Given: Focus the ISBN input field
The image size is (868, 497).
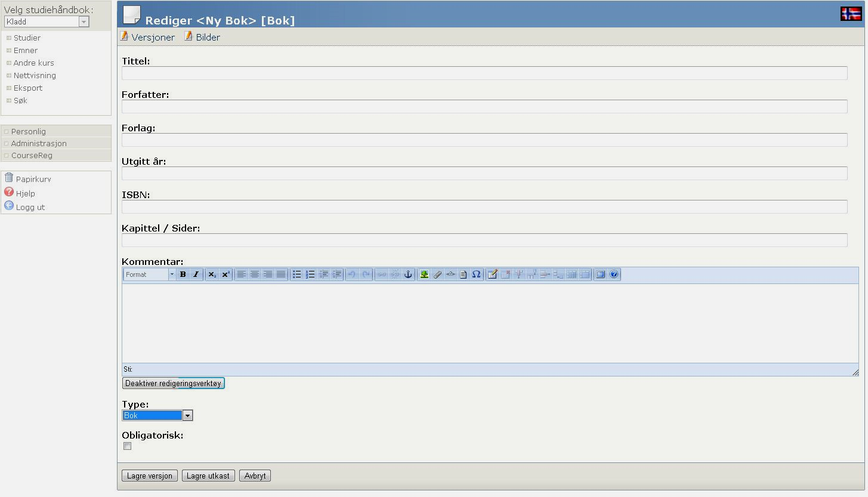Looking at the screenshot, I should click(484, 206).
